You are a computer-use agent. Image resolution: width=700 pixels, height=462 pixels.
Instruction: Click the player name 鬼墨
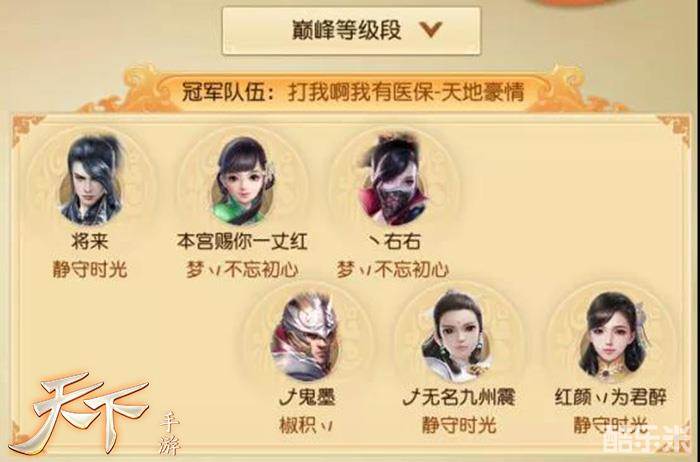(307, 397)
